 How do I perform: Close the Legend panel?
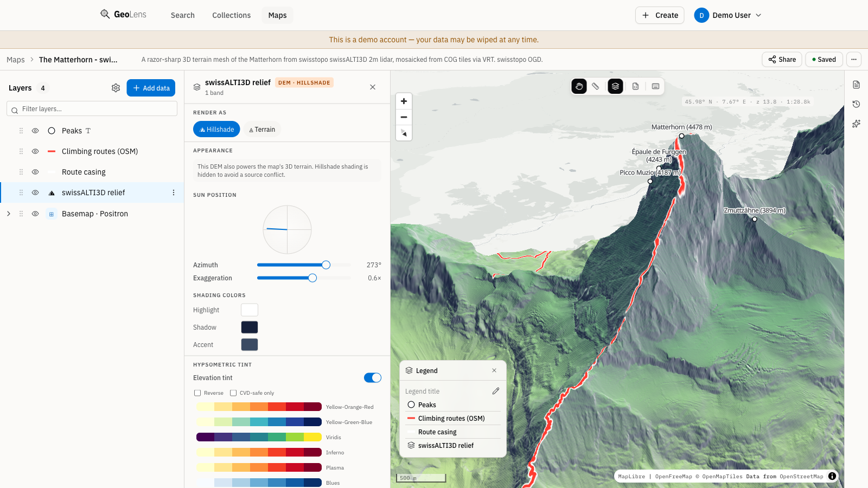(494, 370)
